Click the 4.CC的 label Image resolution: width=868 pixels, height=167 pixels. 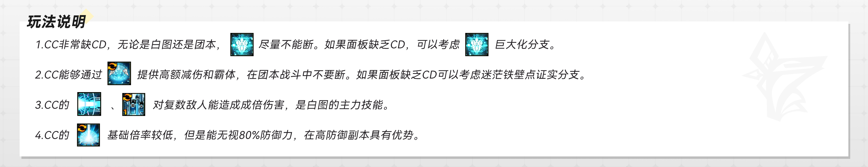click(x=52, y=135)
